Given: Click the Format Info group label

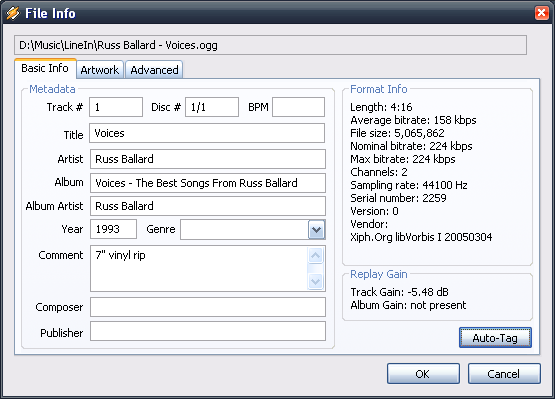Looking at the screenshot, I should click(379, 89).
